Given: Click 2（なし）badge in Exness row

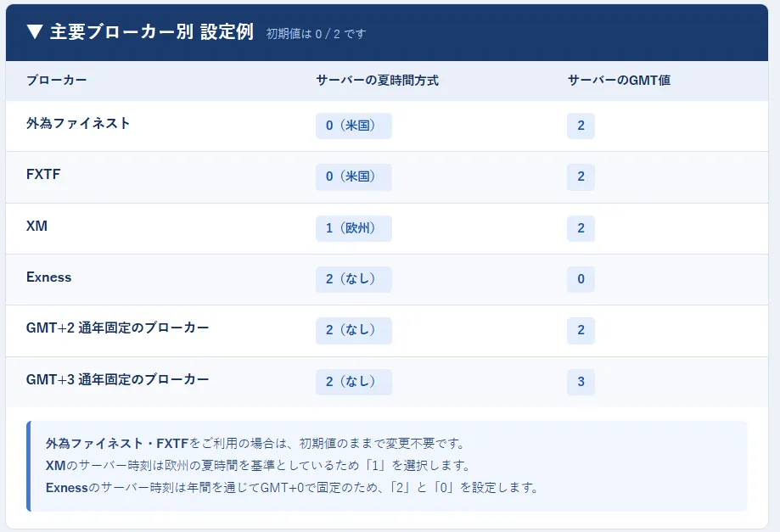Looking at the screenshot, I should (x=354, y=279).
